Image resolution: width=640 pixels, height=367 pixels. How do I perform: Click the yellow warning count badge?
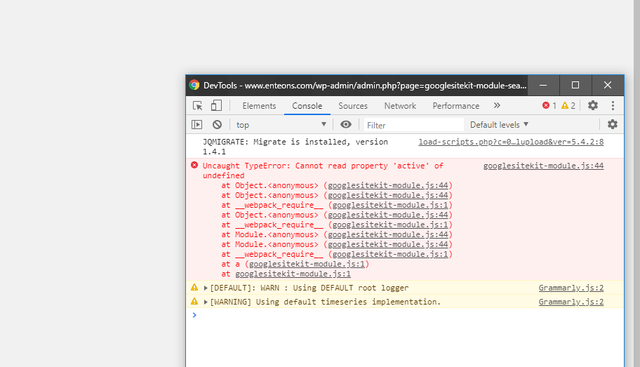pos(568,106)
